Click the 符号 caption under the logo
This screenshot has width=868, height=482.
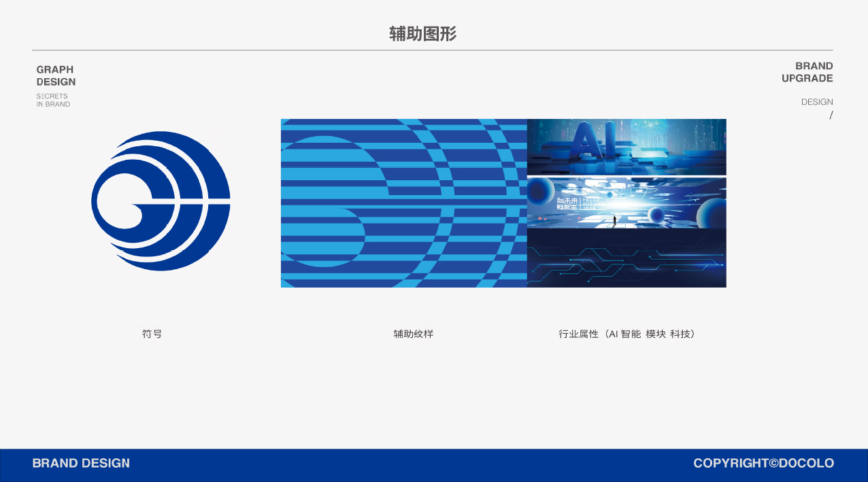(x=152, y=334)
